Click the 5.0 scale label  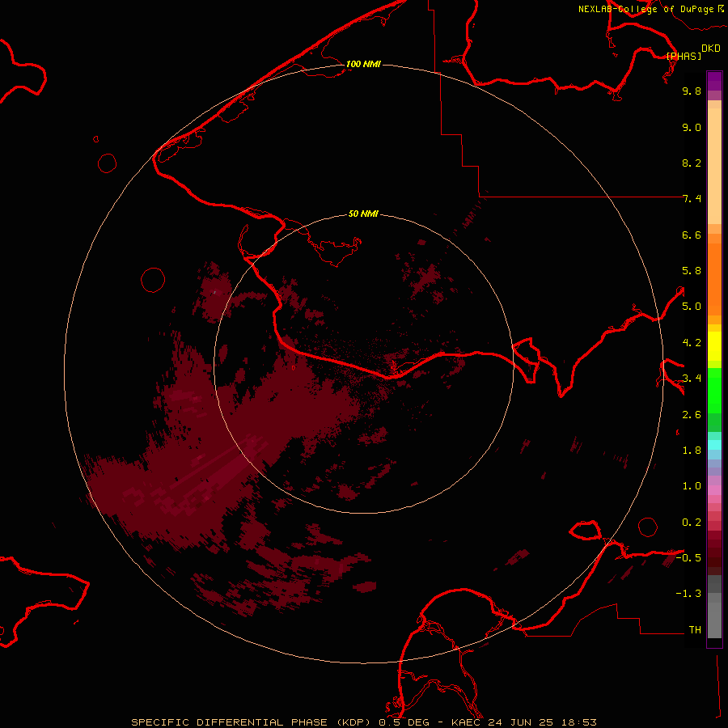tap(692, 307)
